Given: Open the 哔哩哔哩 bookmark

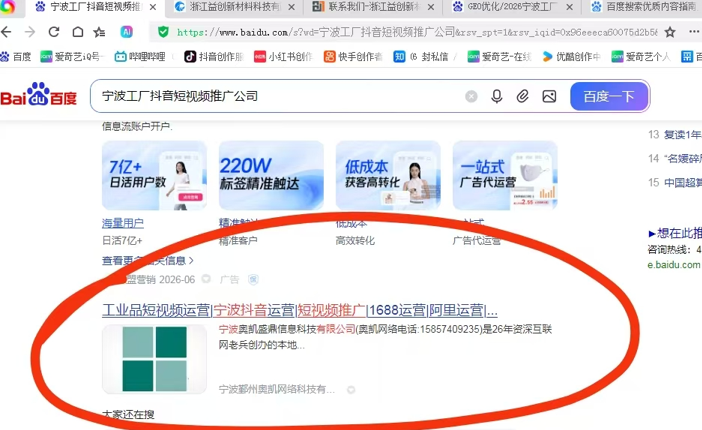Looking at the screenshot, I should 140,56.
